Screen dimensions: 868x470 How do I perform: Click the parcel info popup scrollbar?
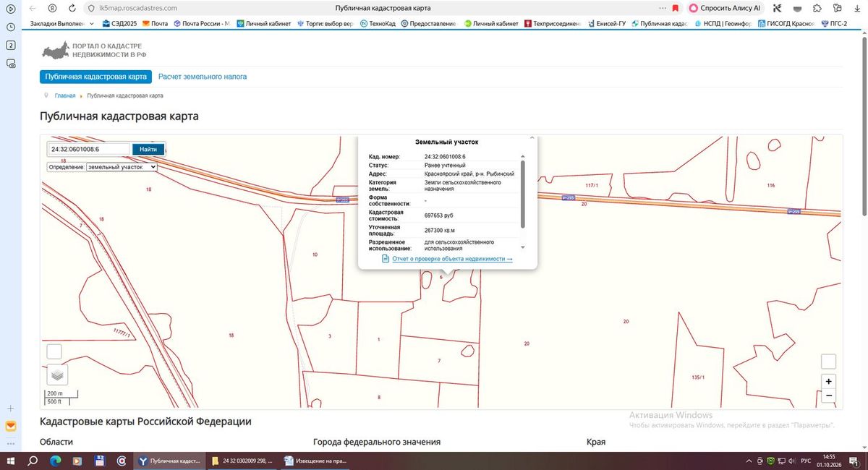tap(523, 194)
